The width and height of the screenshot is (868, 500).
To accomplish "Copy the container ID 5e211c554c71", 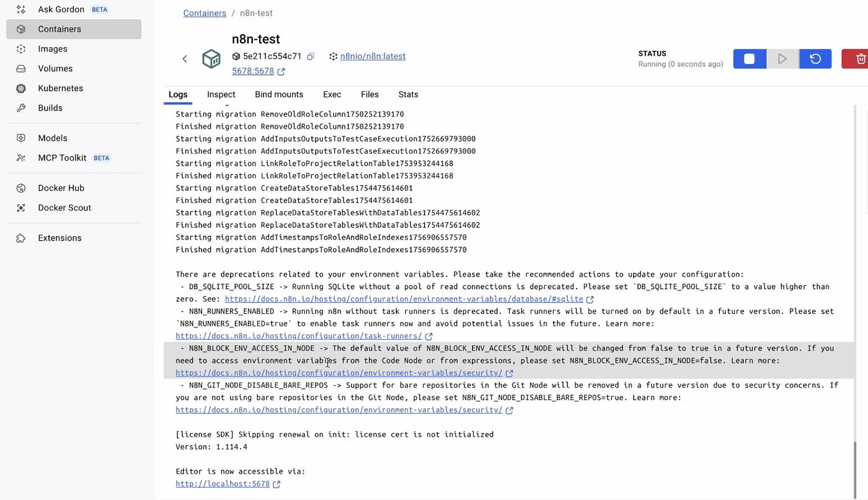I will pyautogui.click(x=311, y=56).
